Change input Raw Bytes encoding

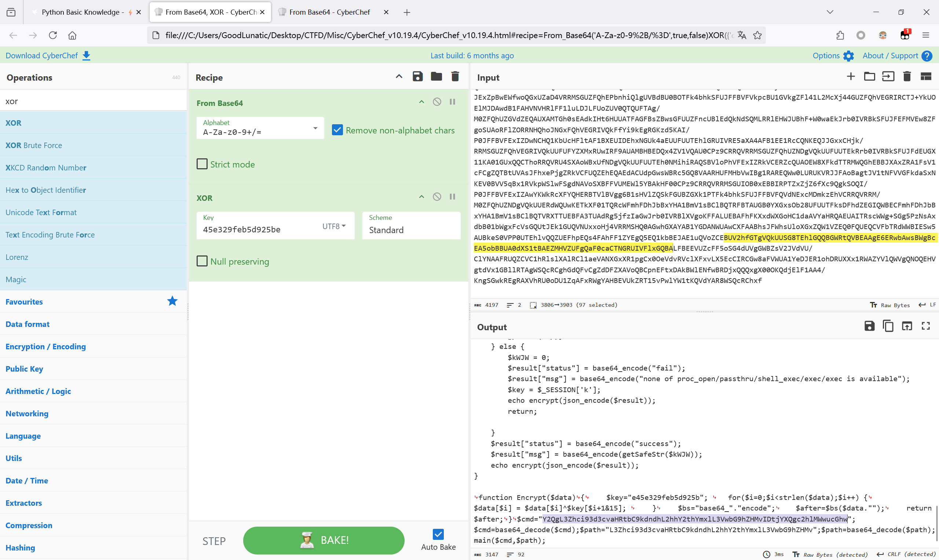(890, 305)
